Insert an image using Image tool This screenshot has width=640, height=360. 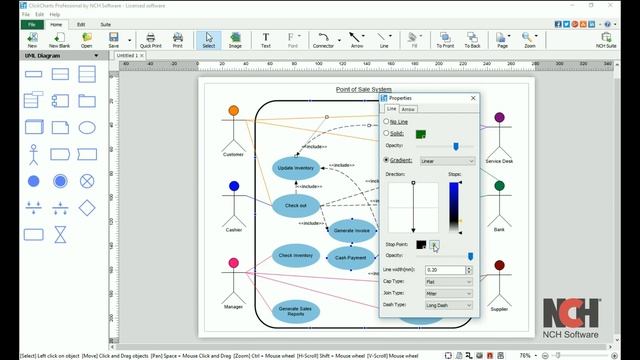click(235, 40)
